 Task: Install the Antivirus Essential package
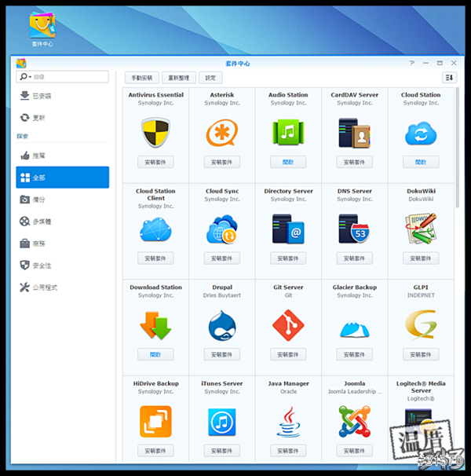point(155,162)
